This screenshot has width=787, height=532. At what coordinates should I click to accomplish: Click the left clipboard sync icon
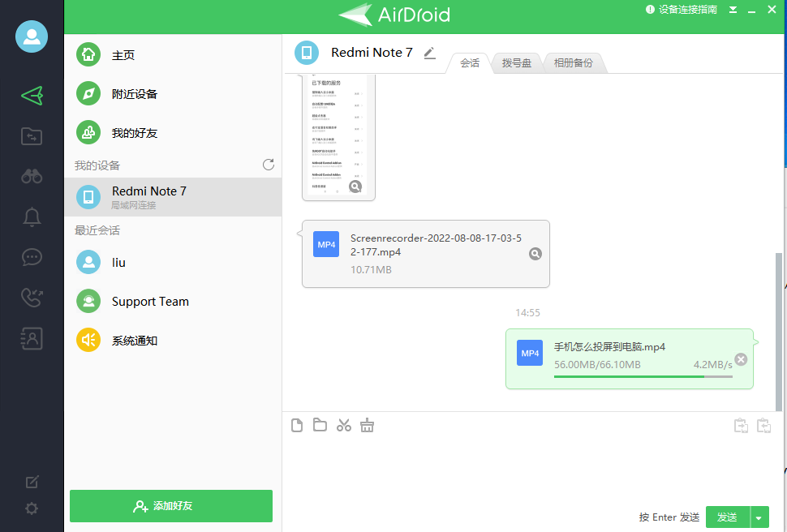[x=742, y=426]
